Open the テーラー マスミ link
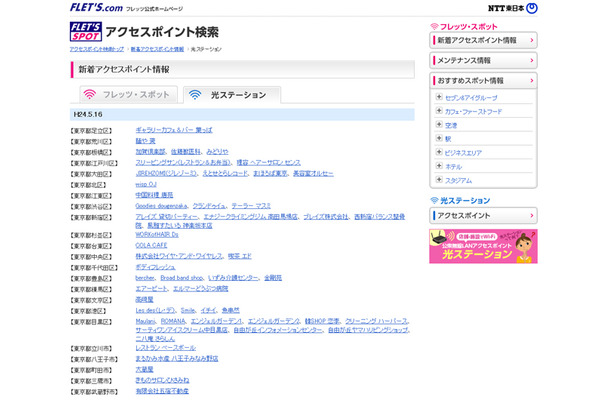This screenshot has height=400, width=610. 251,206
